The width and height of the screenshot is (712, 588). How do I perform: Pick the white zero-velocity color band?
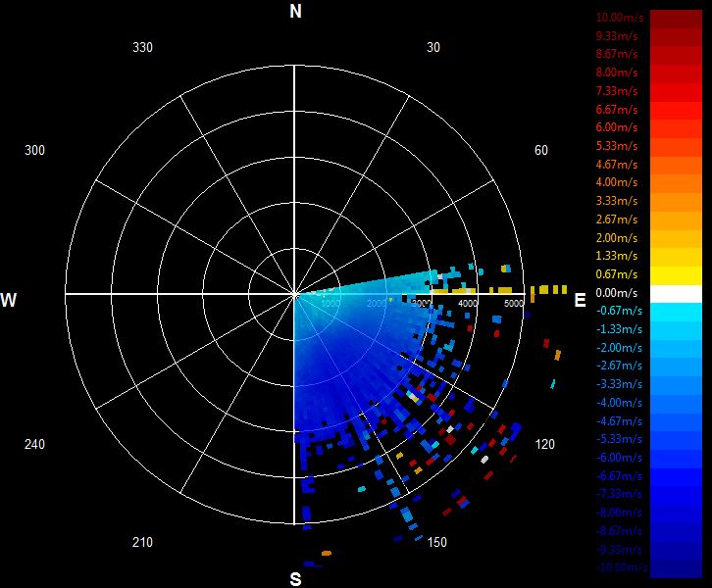click(x=676, y=294)
